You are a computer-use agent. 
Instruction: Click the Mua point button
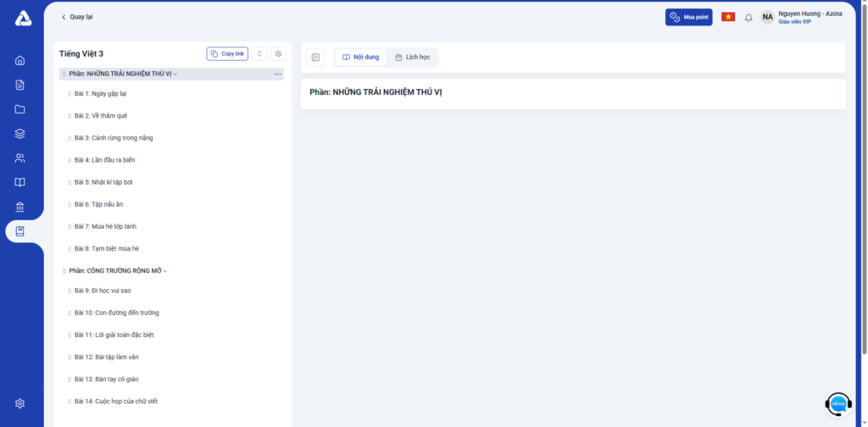click(x=688, y=17)
